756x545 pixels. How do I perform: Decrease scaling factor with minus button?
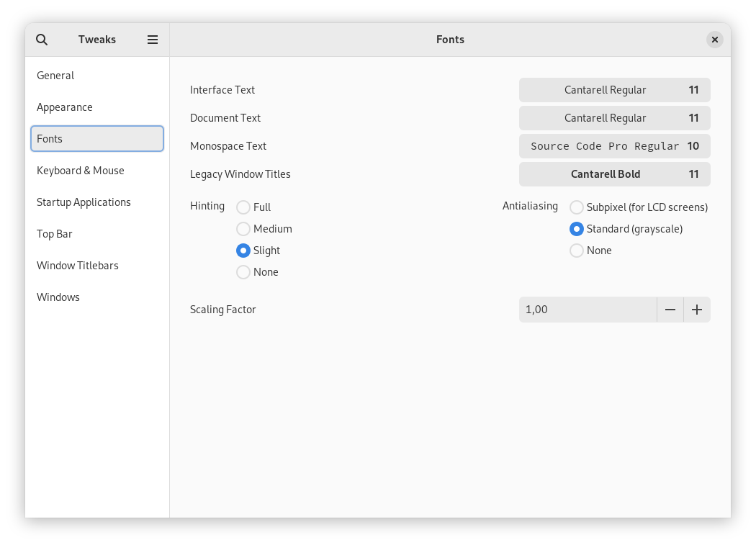[x=670, y=310]
